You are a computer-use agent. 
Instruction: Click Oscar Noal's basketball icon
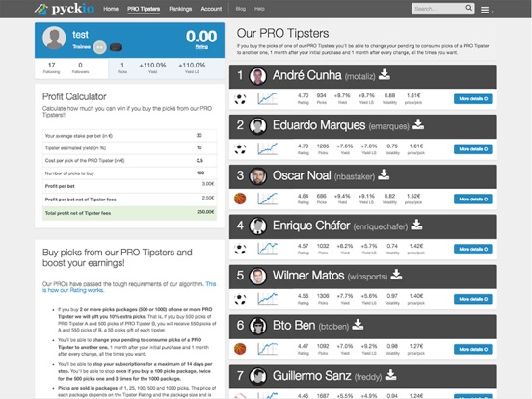[240, 199]
